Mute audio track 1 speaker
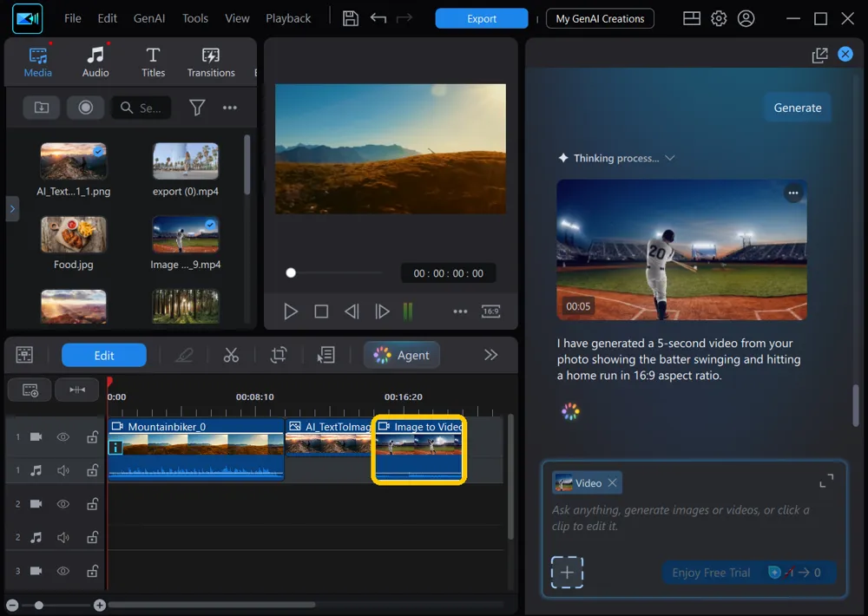Viewport: 868px width, 616px height. point(63,470)
